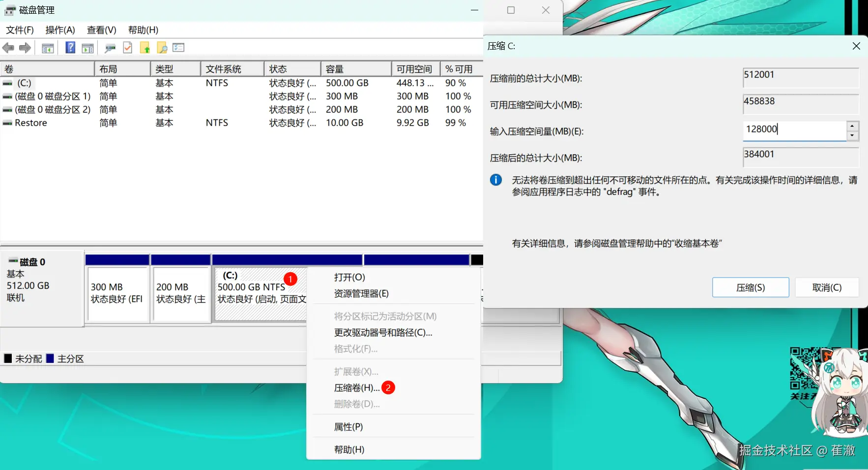Select the 200 MB partition block in disk map
868x470 pixels.
[181, 294]
